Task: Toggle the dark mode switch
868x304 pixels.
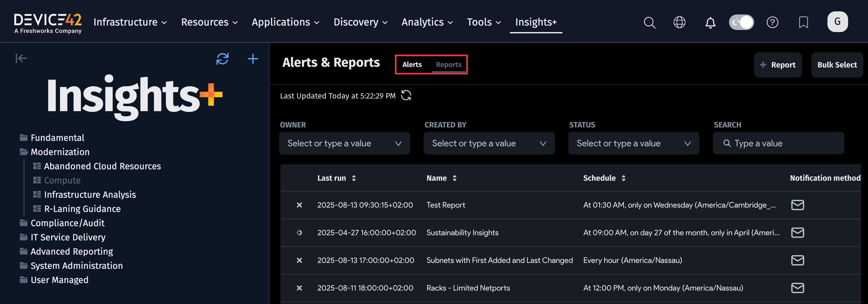Action: 741,22
